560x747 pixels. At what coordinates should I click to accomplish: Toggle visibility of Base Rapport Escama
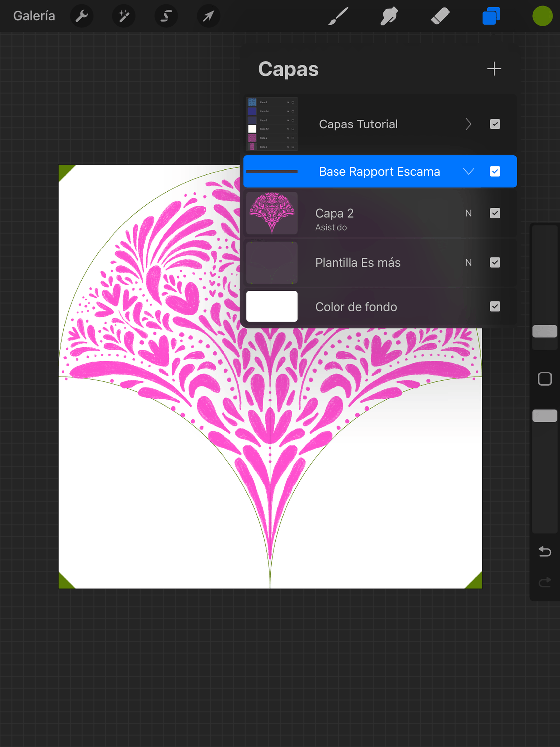495,171
